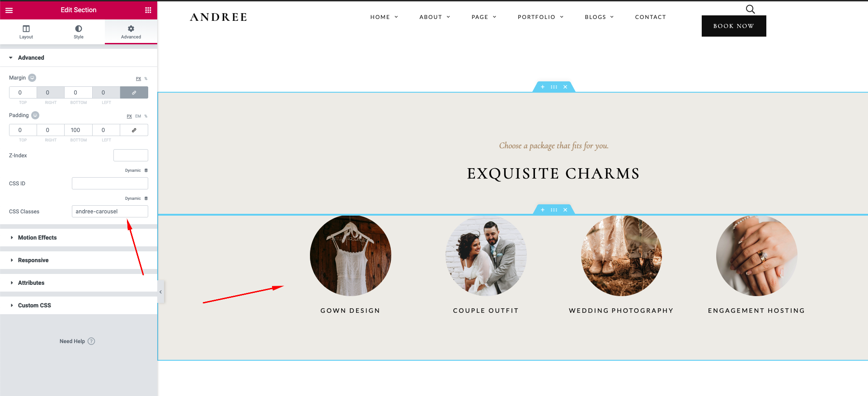This screenshot has width=868, height=396.
Task: Click the Margin responsive device icon
Action: pos(32,78)
